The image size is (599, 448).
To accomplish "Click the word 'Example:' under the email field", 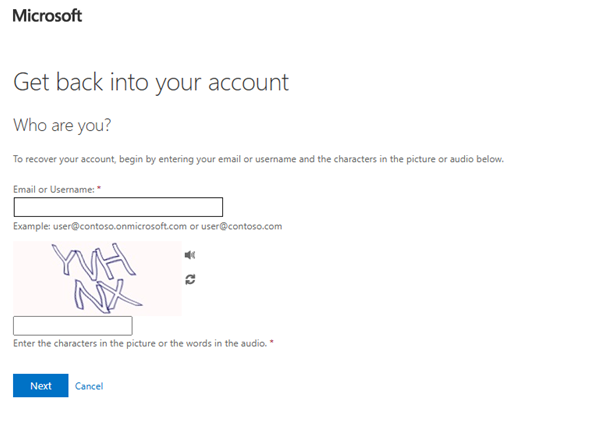I will [x=32, y=226].
